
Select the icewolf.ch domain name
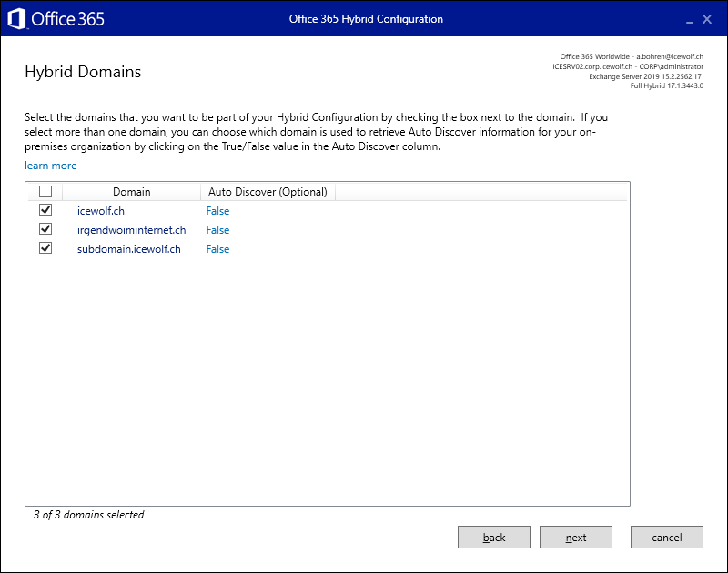click(101, 211)
